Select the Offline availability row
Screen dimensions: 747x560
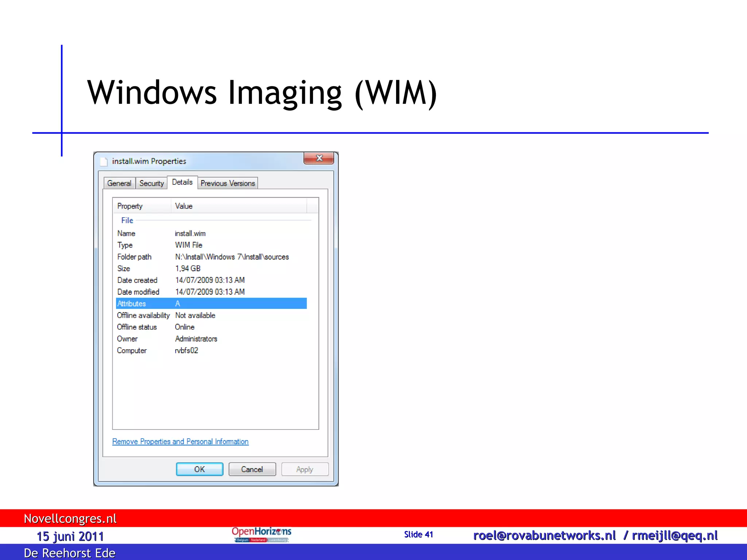click(x=211, y=315)
